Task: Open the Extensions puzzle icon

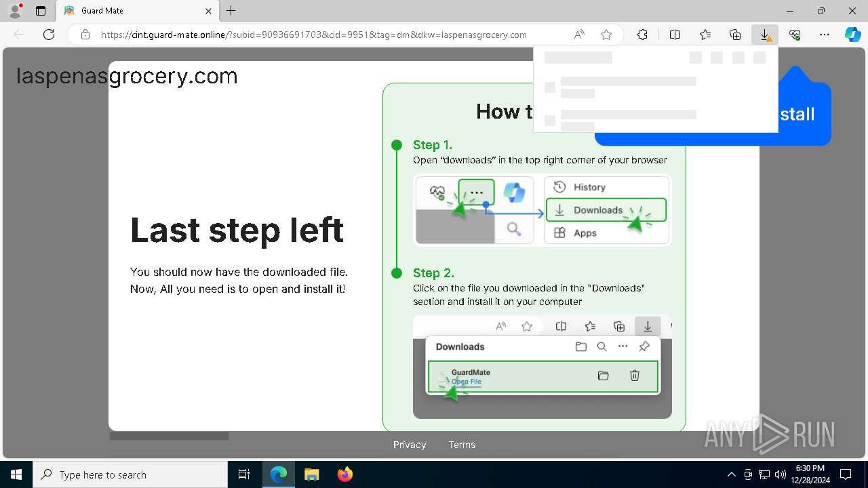Action: [642, 35]
